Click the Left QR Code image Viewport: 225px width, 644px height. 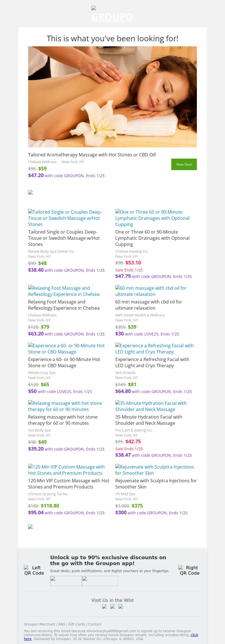click(34, 570)
